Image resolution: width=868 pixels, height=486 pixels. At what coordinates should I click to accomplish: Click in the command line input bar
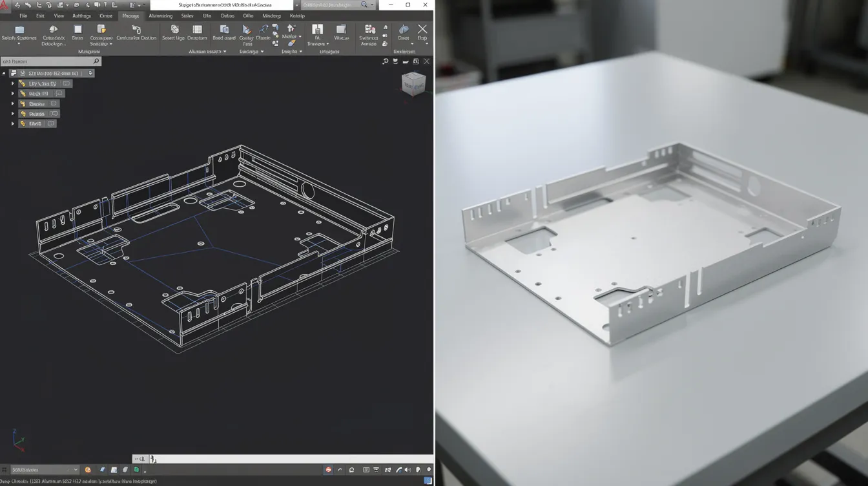click(291, 459)
